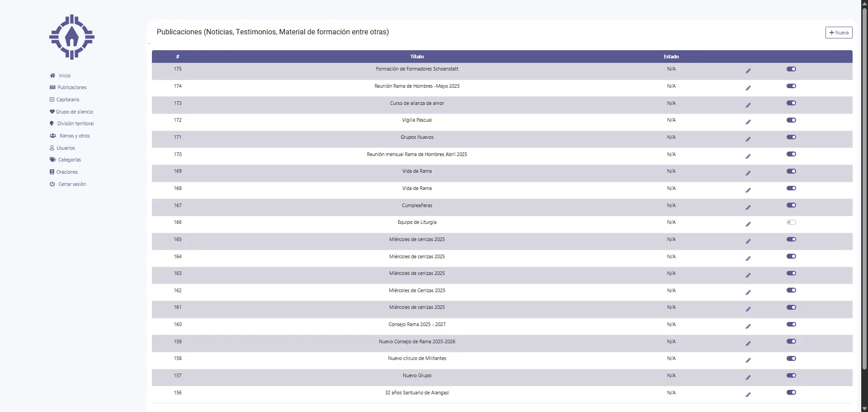Click the page vertical scrollbar
868x412 pixels.
click(864, 181)
